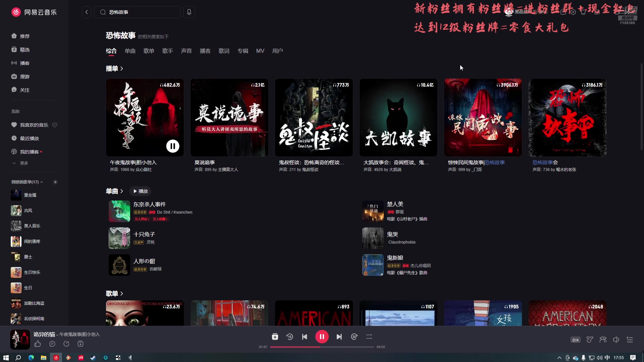Expand the 歌单 section heading
The image size is (644, 362).
pos(114,293)
